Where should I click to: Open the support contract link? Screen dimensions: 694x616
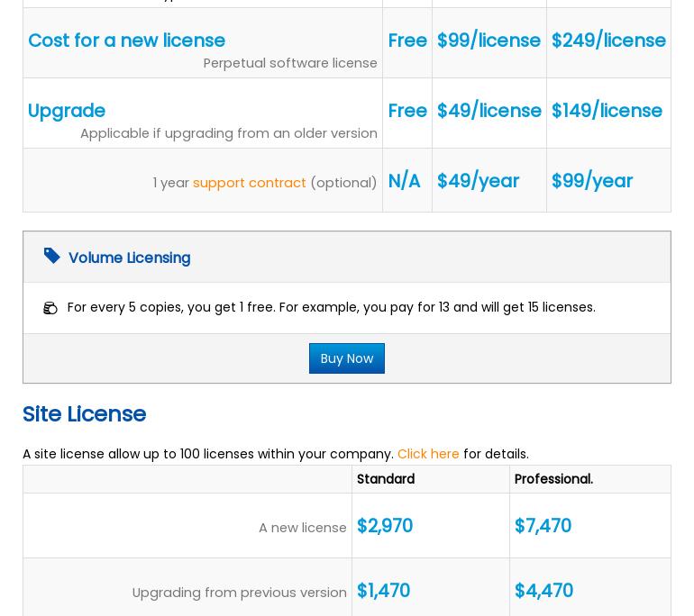pos(249,182)
